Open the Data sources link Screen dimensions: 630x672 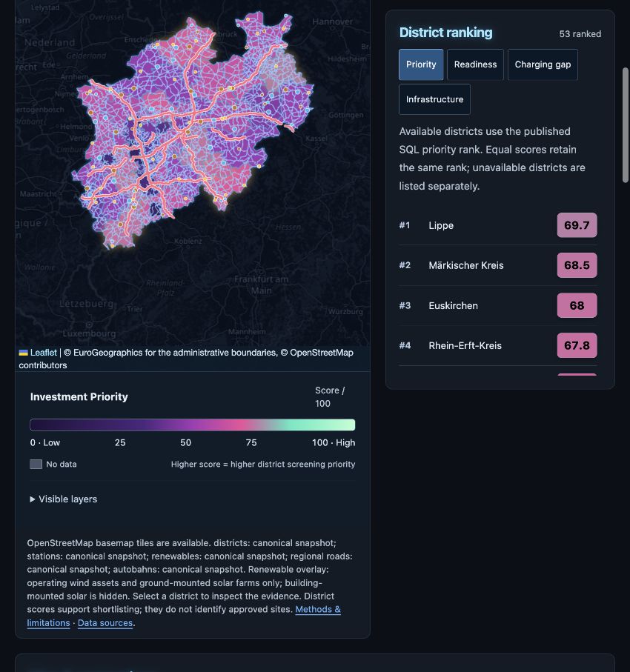pyautogui.click(x=105, y=622)
